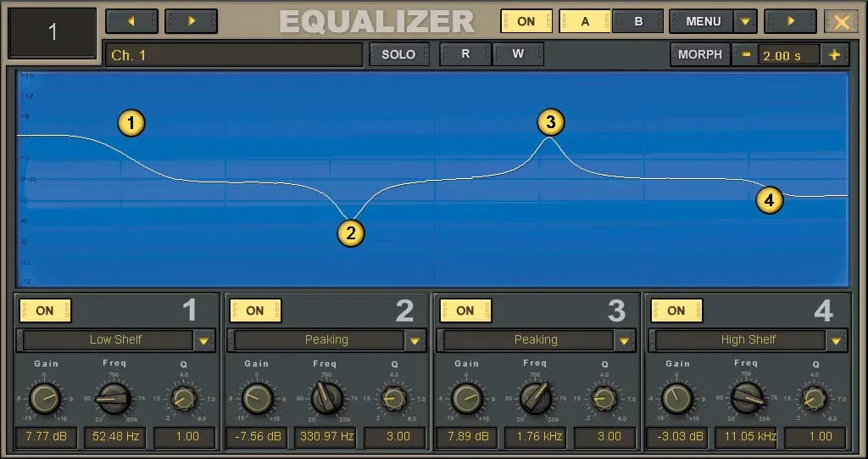Click band 2 Gain knob
The image size is (868, 459).
[256, 399]
